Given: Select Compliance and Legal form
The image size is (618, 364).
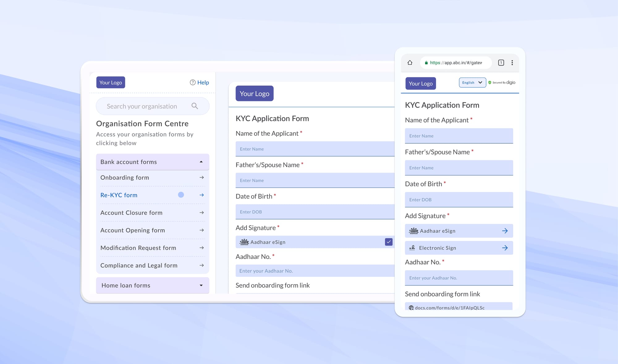Looking at the screenshot, I should (139, 265).
